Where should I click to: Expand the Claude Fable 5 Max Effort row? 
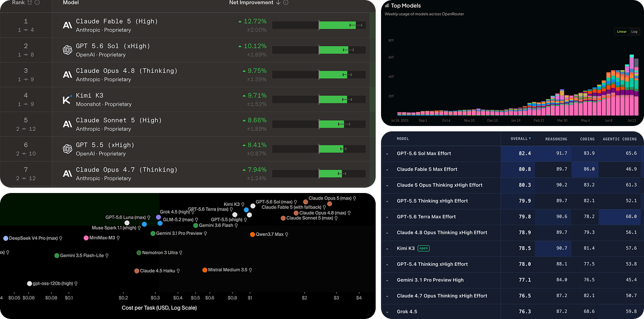[387, 169]
